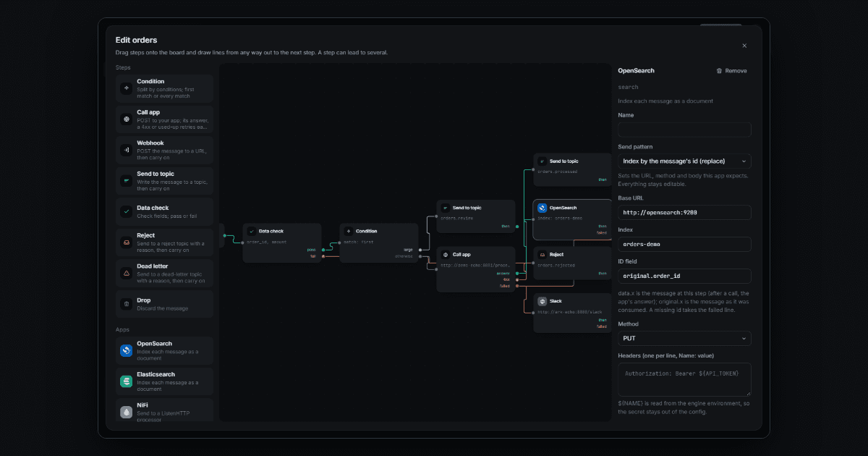Click the 'Edit orders' dialog title
Image resolution: width=868 pixels, height=456 pixels.
(136, 40)
